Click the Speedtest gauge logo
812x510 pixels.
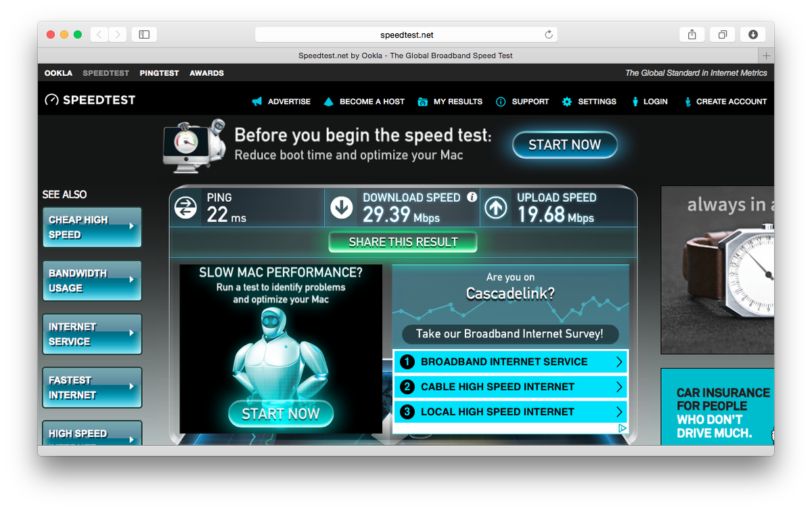pos(51,100)
